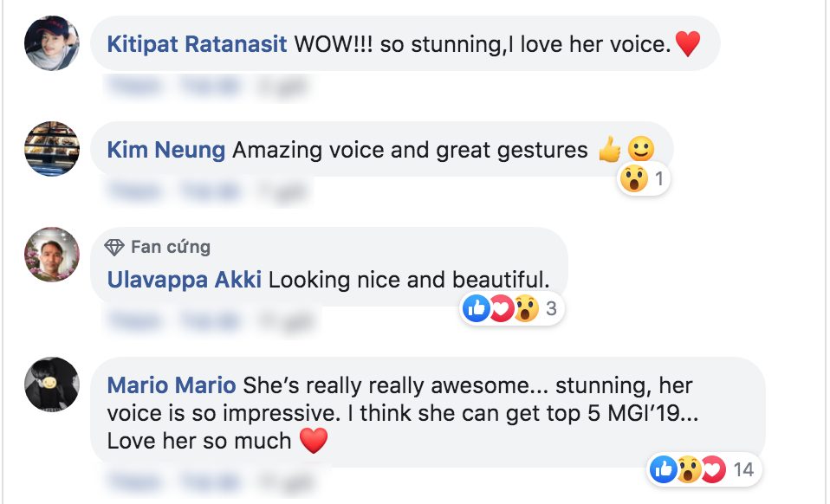Open reaction count 1 on Kim Neung's comment
Viewport: 830px width, 504px height.
pos(658,179)
